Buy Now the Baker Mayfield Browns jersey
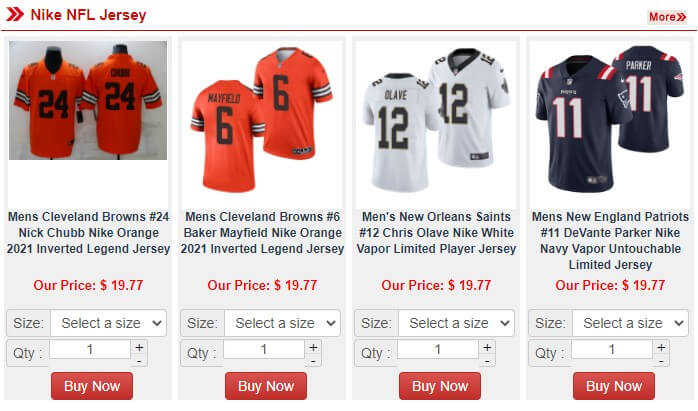Screen dimensions: 698x411 (266, 386)
